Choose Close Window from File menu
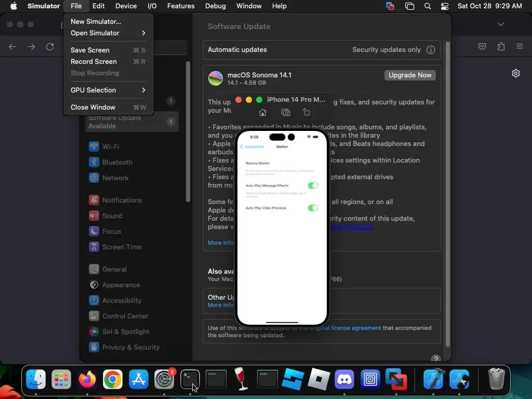 108,107
